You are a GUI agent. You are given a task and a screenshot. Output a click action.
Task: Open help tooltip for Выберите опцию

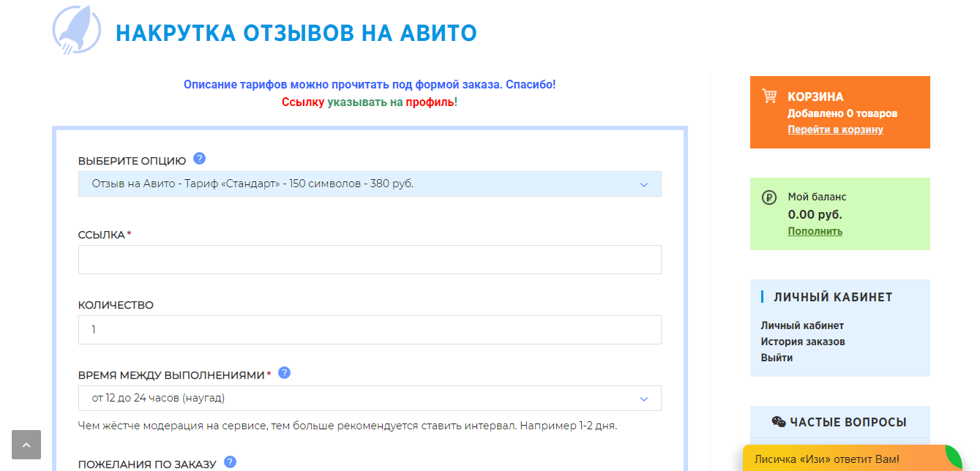(x=199, y=159)
